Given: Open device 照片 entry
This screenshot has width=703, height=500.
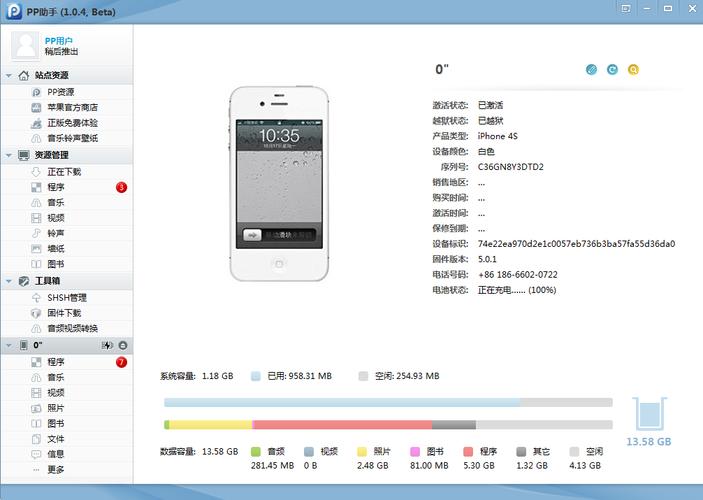Looking at the screenshot, I should coord(66,408).
